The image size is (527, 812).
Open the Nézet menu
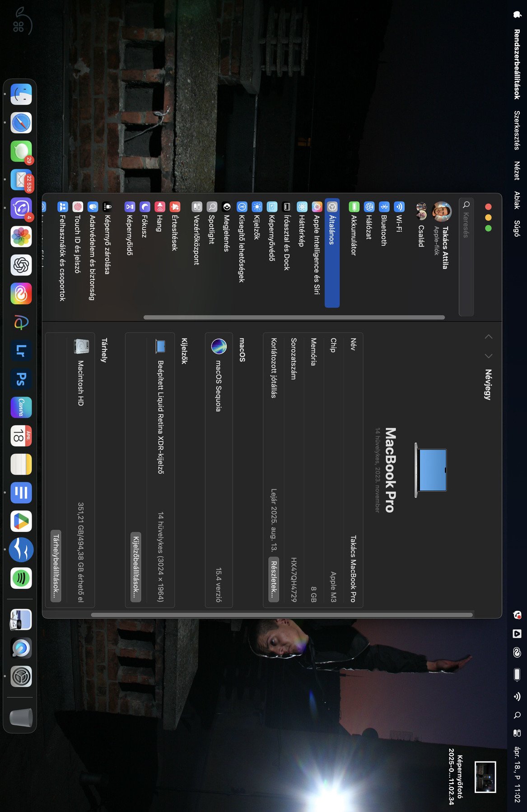(x=517, y=171)
